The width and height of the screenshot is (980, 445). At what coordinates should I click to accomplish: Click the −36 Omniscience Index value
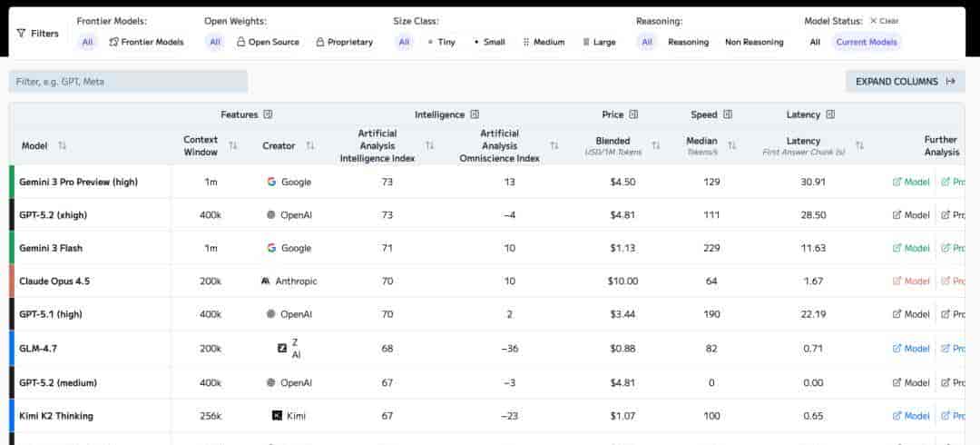[x=509, y=349]
